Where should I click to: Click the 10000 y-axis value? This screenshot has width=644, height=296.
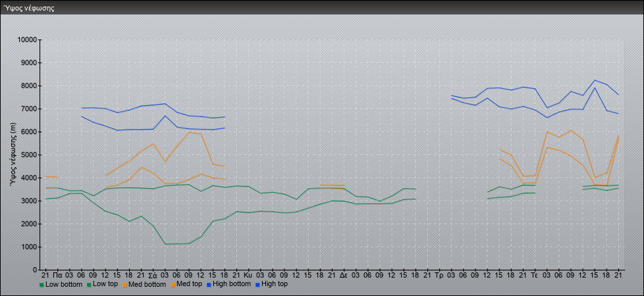click(27, 40)
